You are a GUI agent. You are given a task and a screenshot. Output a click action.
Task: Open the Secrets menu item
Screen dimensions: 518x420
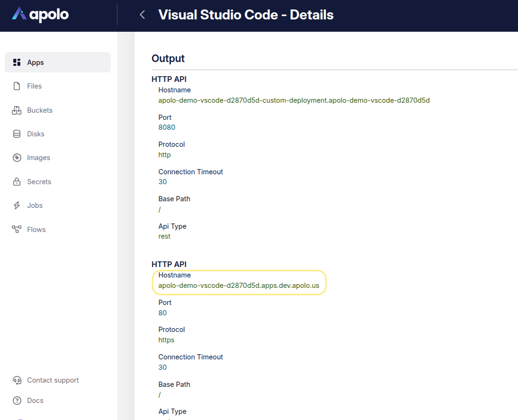click(39, 182)
